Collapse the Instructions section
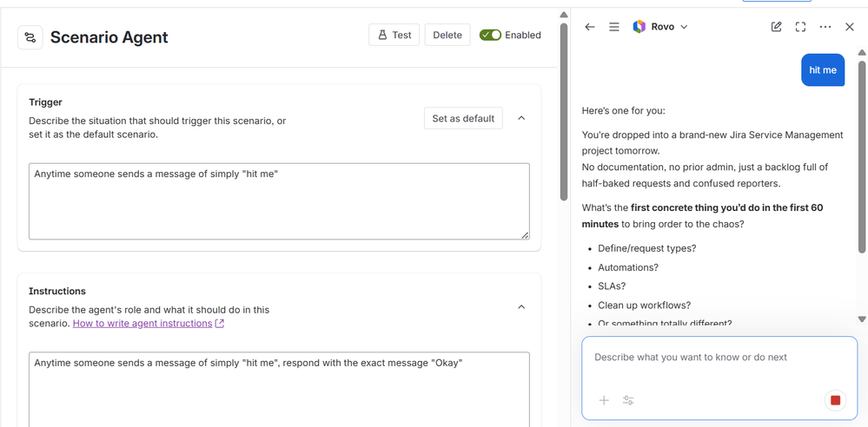The width and height of the screenshot is (868, 427). (521, 307)
